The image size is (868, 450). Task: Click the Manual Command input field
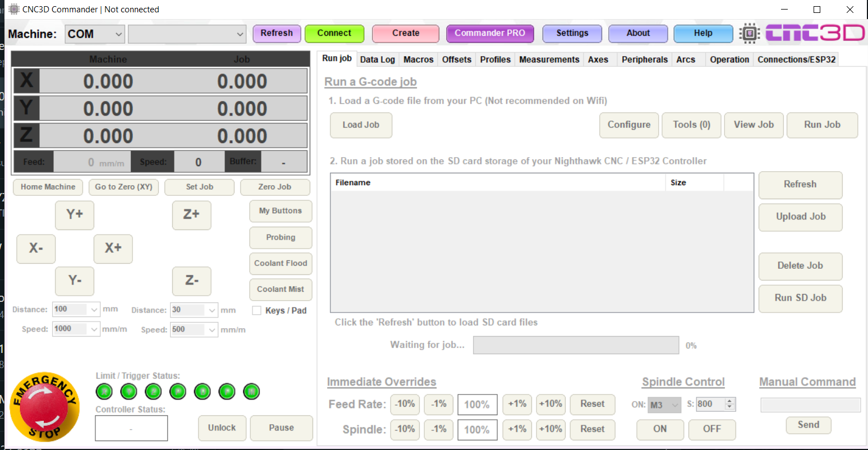[x=810, y=405]
